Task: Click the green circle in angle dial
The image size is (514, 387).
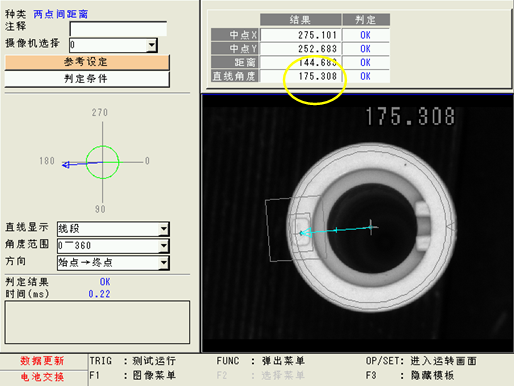Action: (102, 162)
